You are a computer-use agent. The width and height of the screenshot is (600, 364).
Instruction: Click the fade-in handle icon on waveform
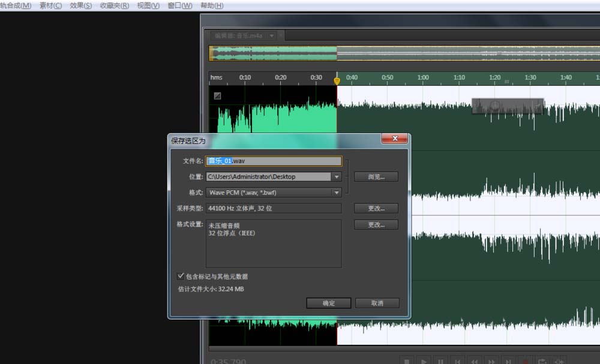[x=217, y=96]
